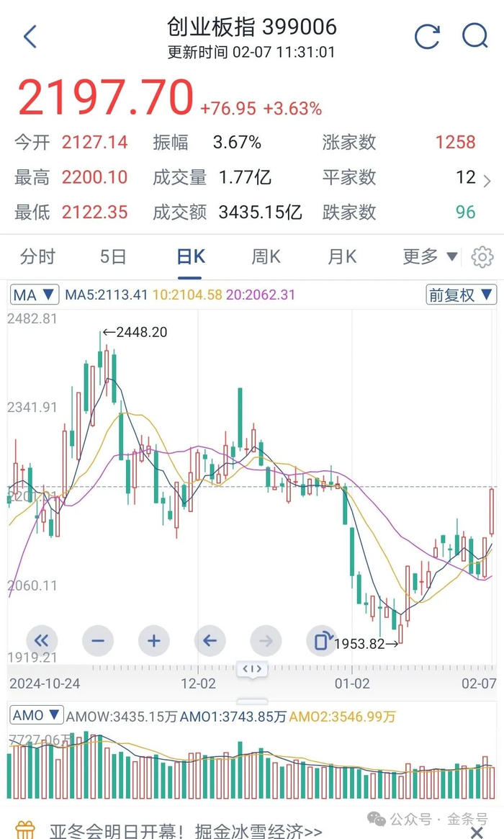Expand the 更多 period menu
504x839 pixels.
pyautogui.click(x=430, y=256)
